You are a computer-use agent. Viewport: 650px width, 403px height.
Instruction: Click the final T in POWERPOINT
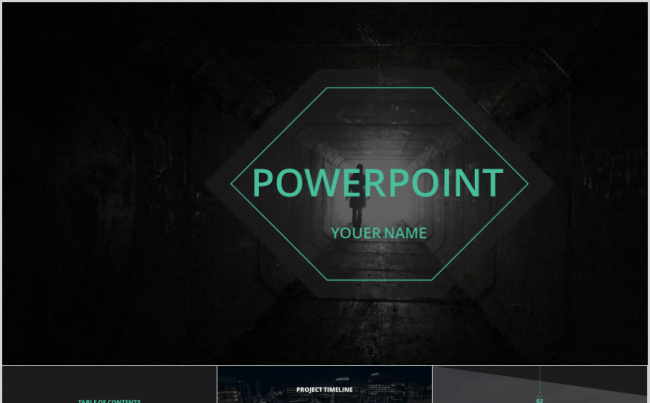coord(493,183)
